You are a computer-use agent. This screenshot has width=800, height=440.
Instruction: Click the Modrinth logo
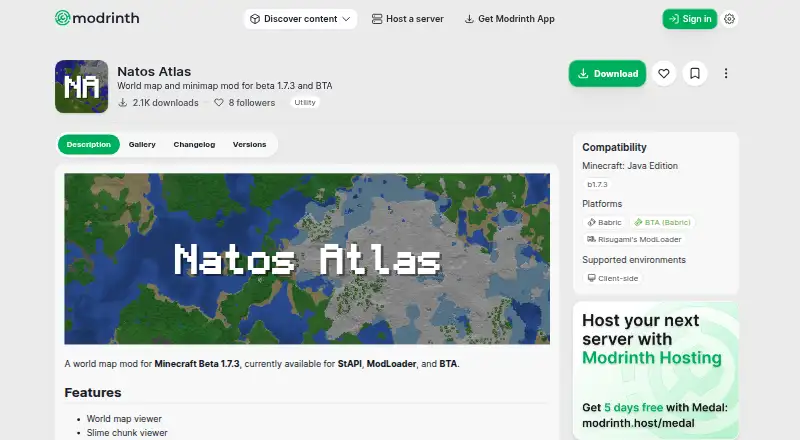97,18
